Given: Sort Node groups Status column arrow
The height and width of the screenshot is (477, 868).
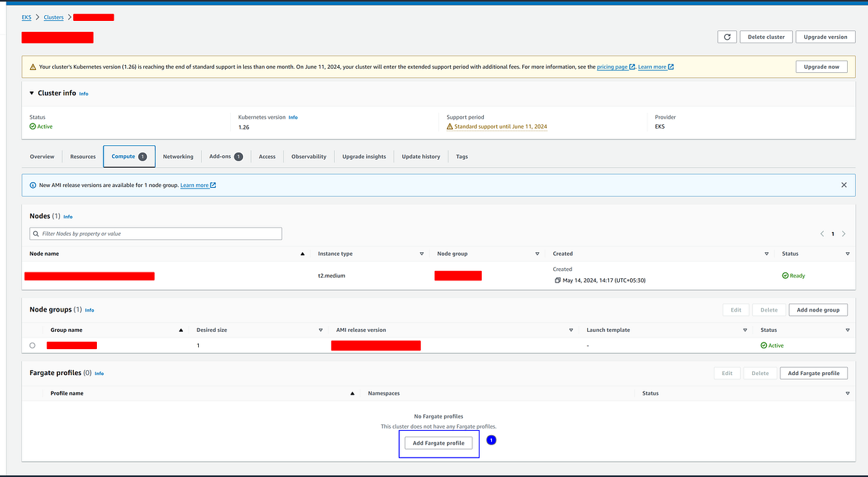Looking at the screenshot, I should [x=847, y=330].
